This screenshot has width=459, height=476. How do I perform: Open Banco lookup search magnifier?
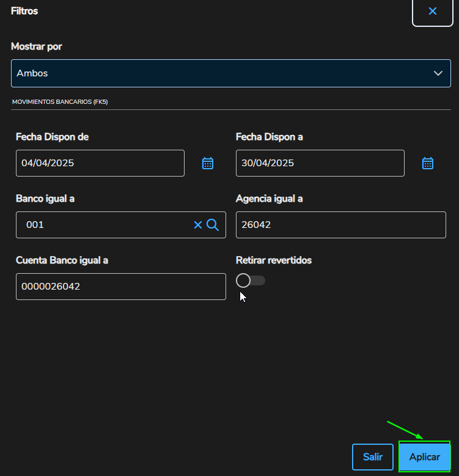(x=213, y=225)
